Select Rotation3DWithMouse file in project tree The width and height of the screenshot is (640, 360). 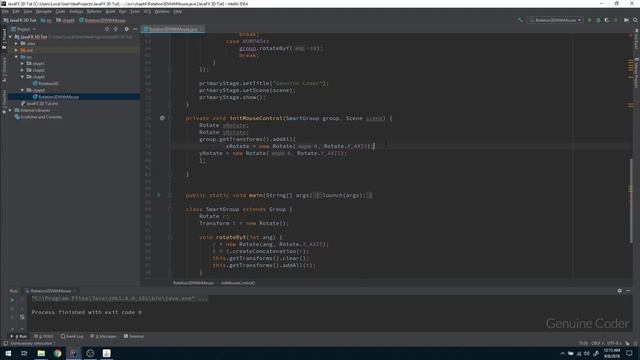[x=58, y=97]
